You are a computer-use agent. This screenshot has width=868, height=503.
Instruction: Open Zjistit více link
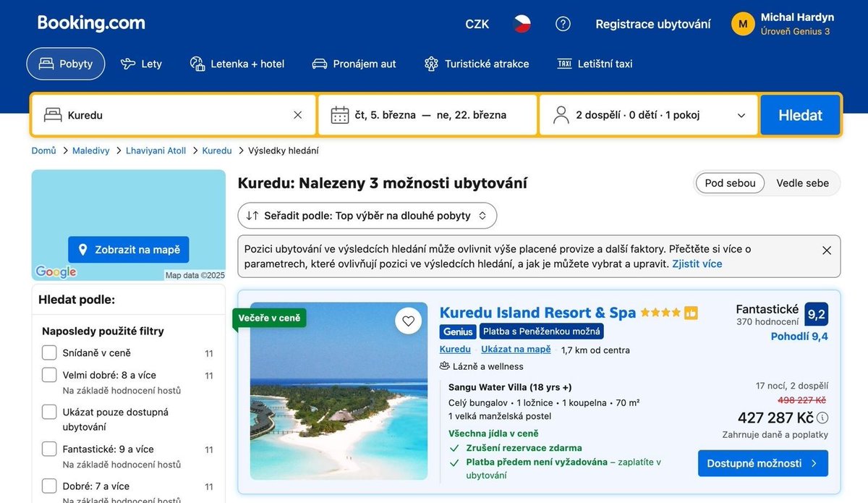[697, 263]
